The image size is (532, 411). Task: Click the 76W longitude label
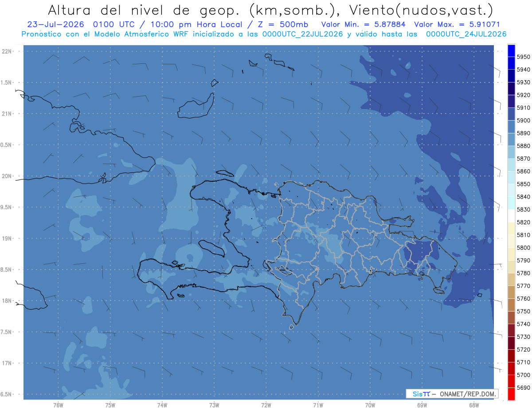pos(58,405)
